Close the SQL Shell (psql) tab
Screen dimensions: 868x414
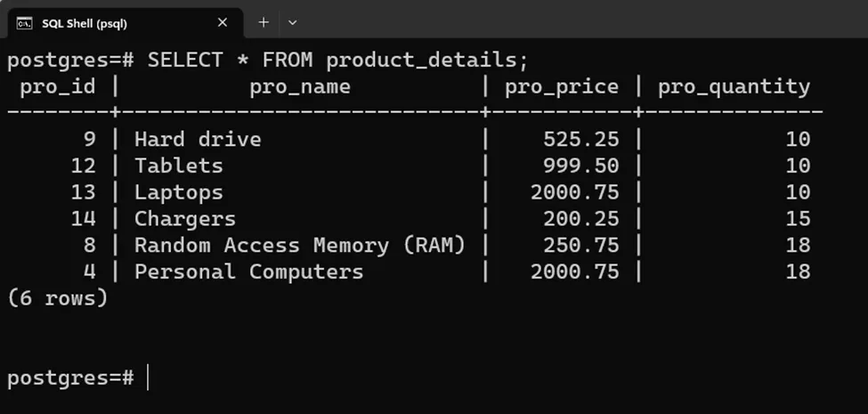[x=223, y=22]
